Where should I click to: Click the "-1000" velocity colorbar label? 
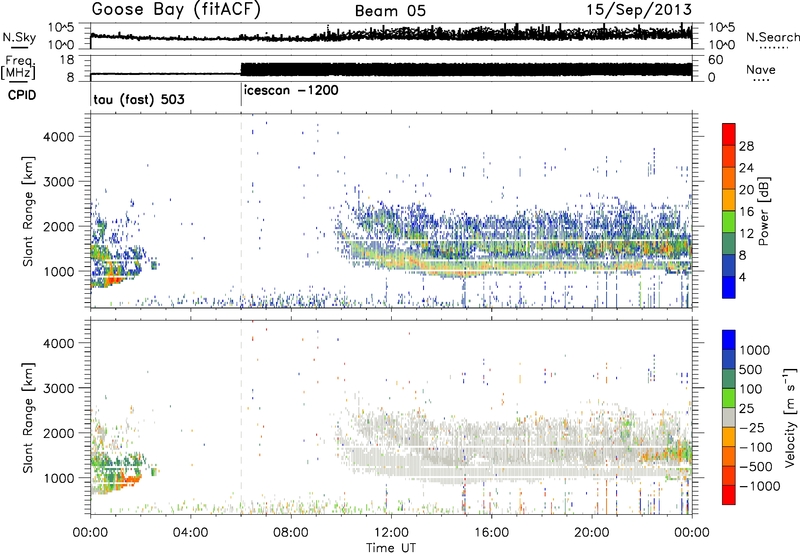[760, 486]
